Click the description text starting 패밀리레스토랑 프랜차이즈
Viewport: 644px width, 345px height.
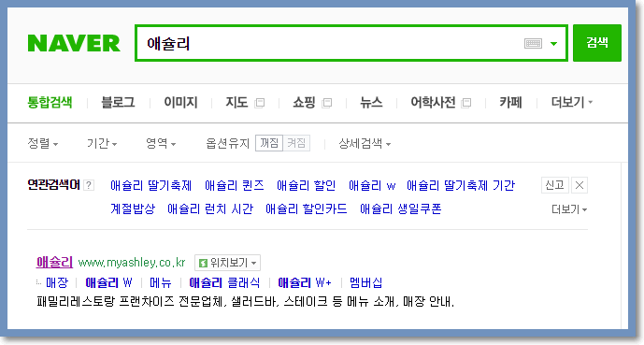245,302
